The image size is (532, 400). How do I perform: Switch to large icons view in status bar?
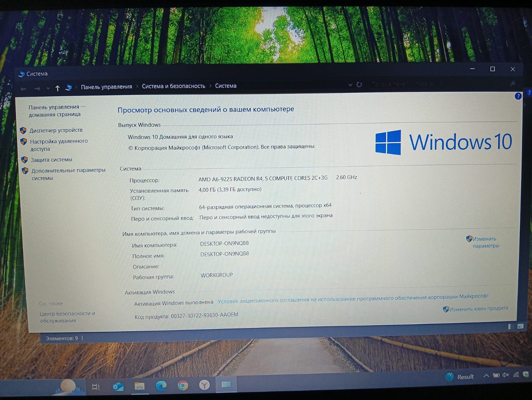[x=520, y=326]
